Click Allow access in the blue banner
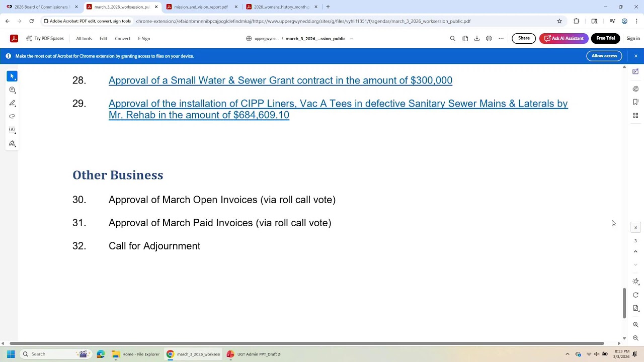 [x=604, y=56]
